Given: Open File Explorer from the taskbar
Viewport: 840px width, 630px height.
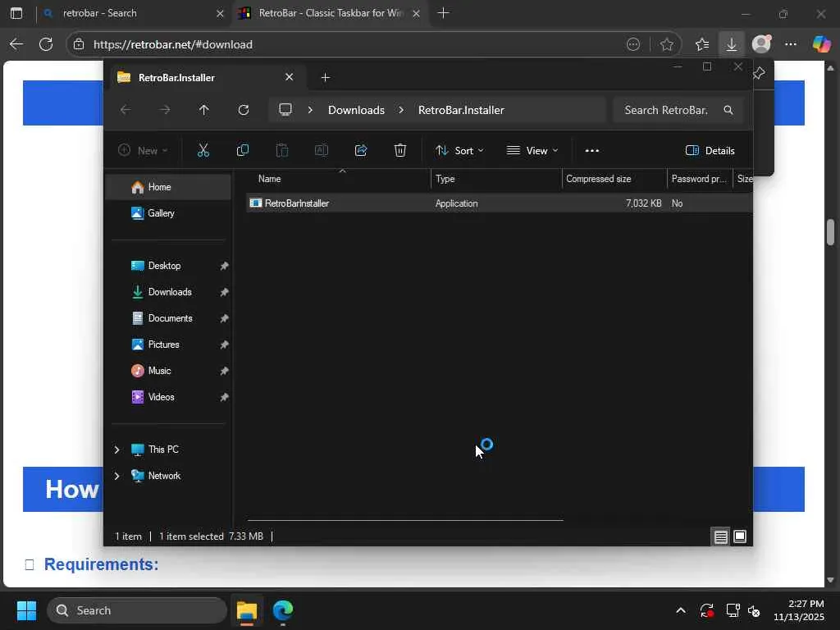Looking at the screenshot, I should pos(247,610).
